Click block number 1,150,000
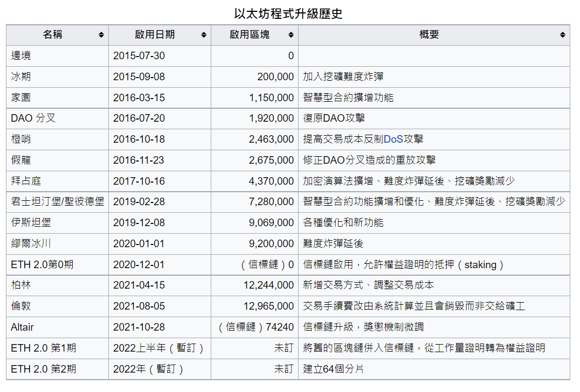Image resolution: width=580 pixels, height=392 pixels. click(272, 98)
